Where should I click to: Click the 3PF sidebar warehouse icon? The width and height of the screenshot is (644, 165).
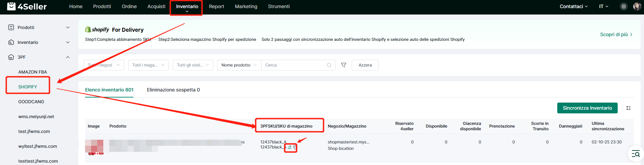coord(11,57)
